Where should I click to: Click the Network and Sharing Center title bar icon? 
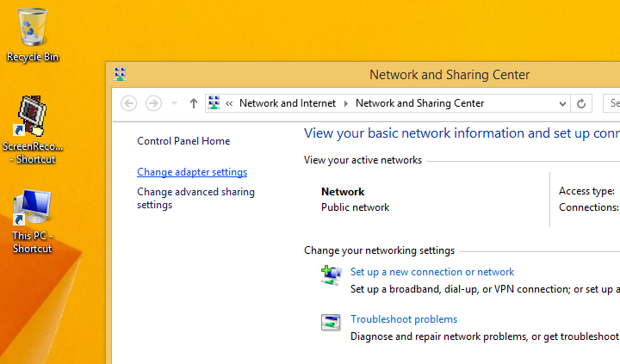point(121,74)
